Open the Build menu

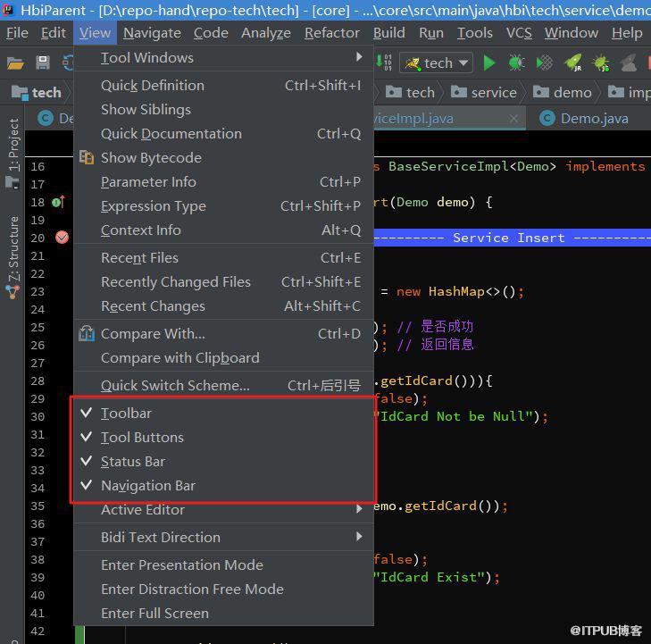[x=389, y=33]
